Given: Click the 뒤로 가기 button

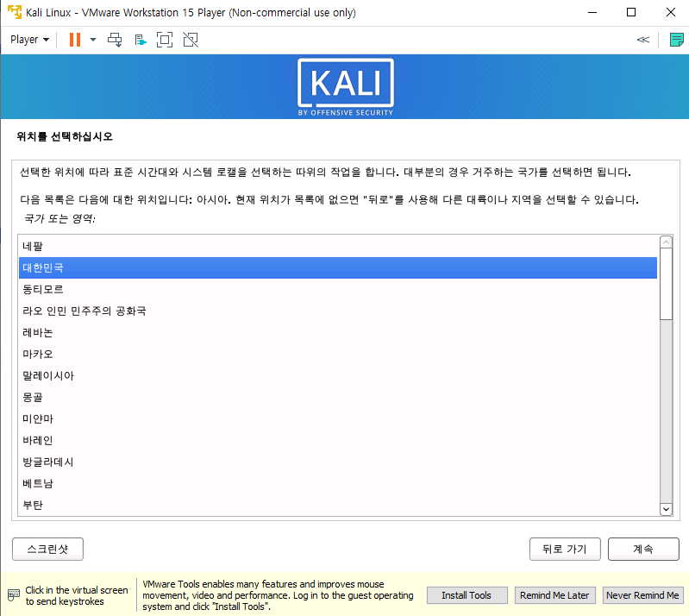Looking at the screenshot, I should [565, 549].
